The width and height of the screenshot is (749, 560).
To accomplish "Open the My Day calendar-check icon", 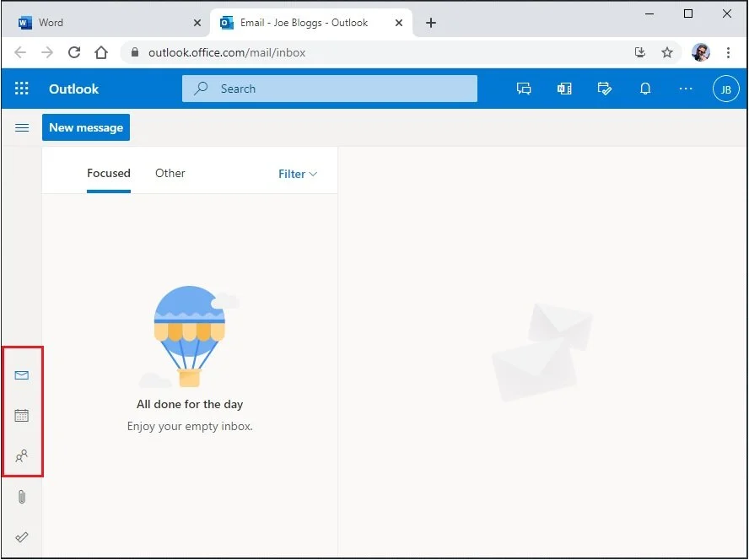I will tap(604, 89).
